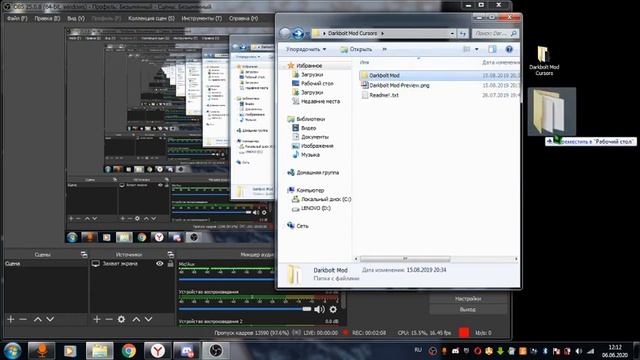Expand breadcrumb arrow after Darkbolt Mod Cursors
The height and width of the screenshot is (360, 640).
[x=382, y=33]
